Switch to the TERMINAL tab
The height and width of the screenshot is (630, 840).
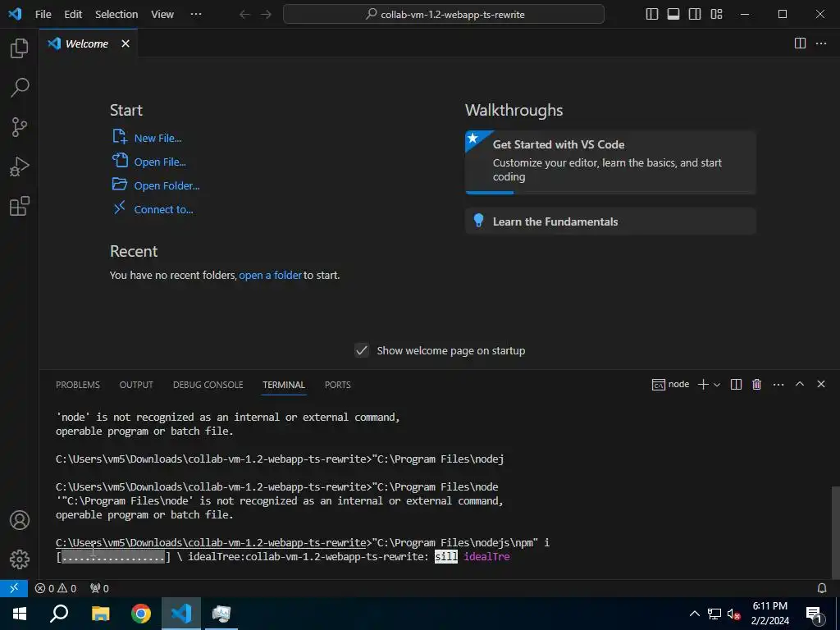coord(283,385)
